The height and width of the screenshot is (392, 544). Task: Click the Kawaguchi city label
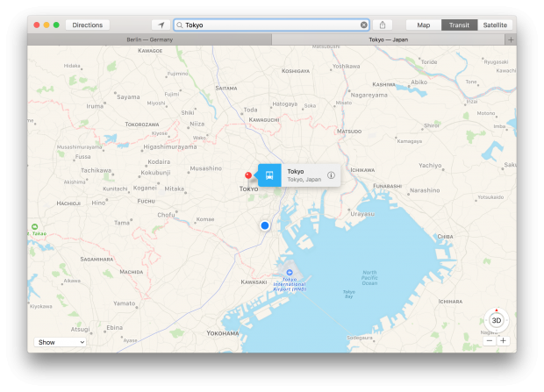pos(264,120)
